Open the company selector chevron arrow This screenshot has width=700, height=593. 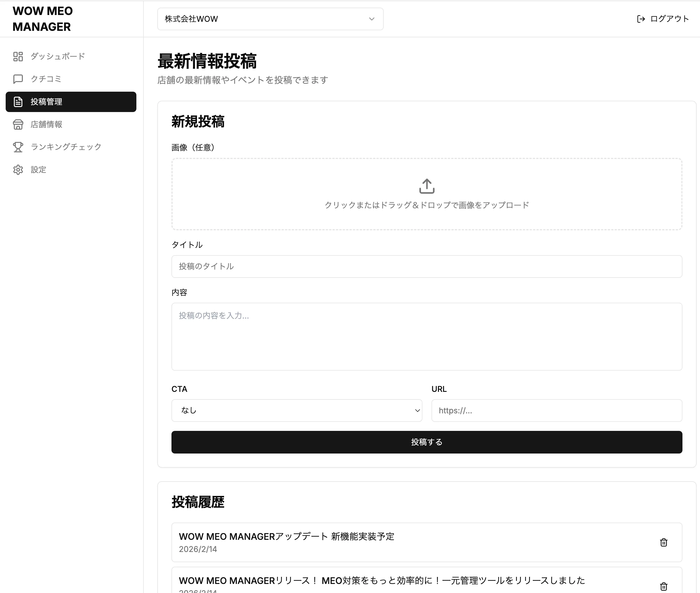click(371, 19)
